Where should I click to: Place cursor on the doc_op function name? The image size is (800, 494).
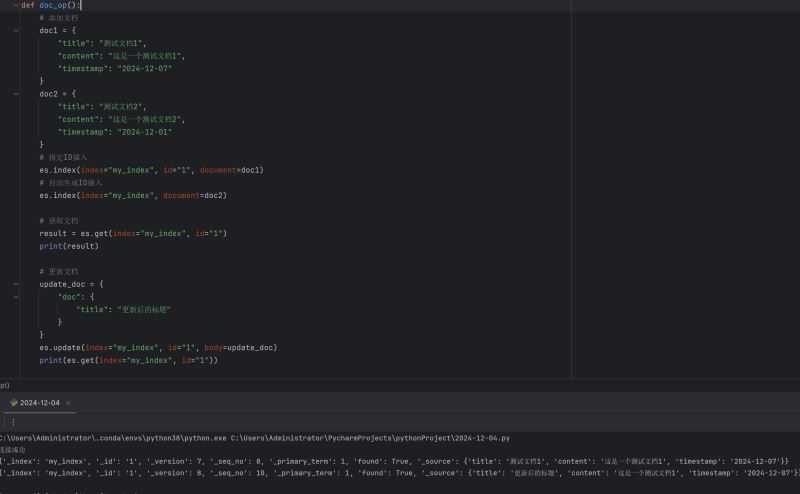pos(57,5)
